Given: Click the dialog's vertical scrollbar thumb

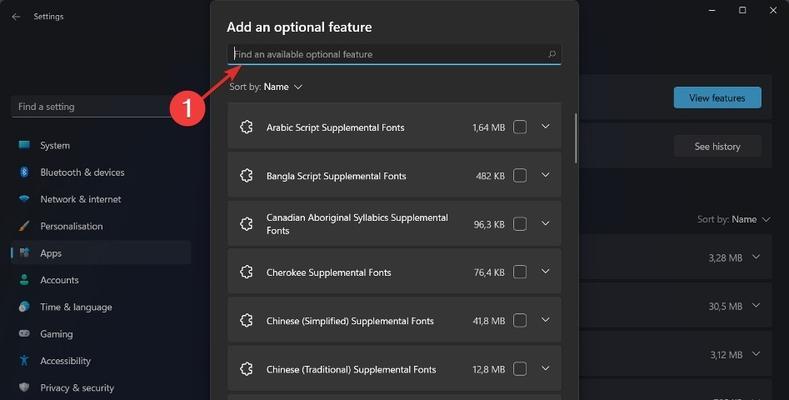Looking at the screenshot, I should pyautogui.click(x=576, y=138).
